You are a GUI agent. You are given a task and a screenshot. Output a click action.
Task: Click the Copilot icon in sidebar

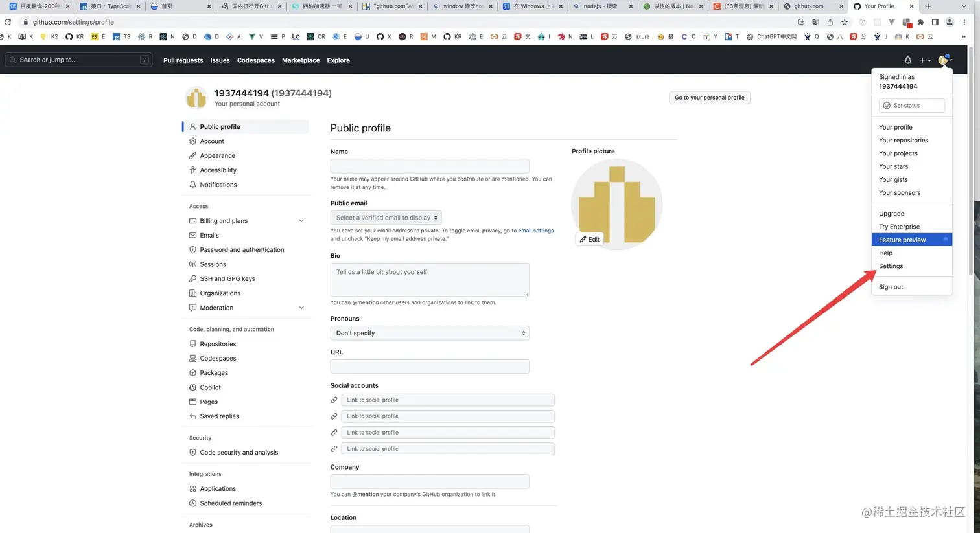click(x=192, y=387)
